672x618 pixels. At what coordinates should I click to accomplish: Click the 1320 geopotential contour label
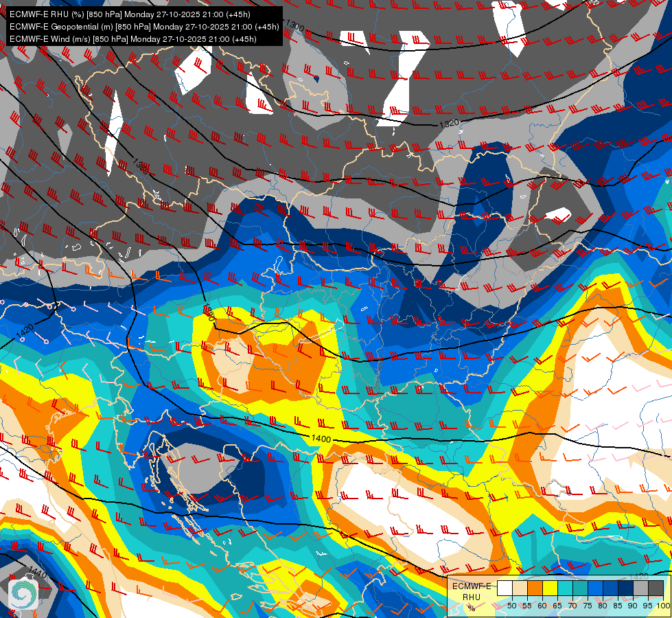(x=449, y=124)
